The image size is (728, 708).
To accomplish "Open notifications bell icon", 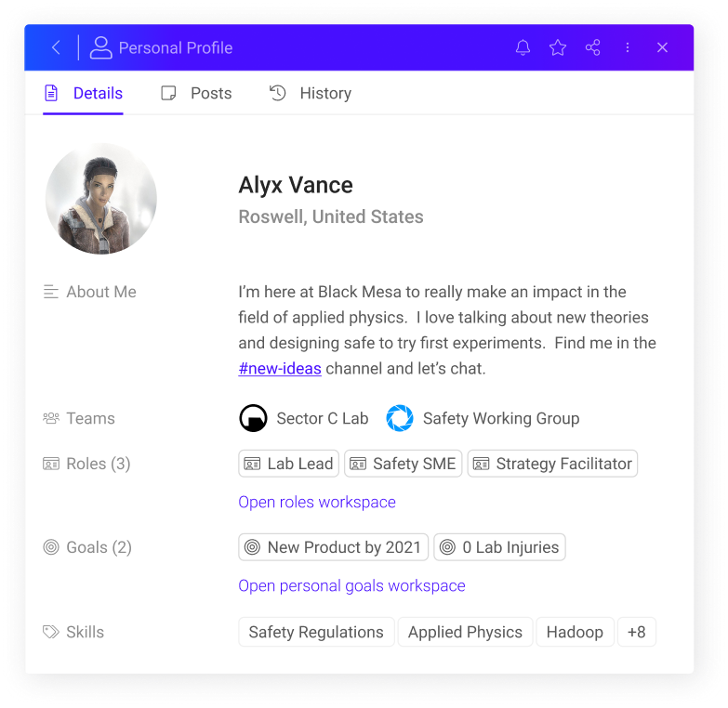I will [523, 47].
